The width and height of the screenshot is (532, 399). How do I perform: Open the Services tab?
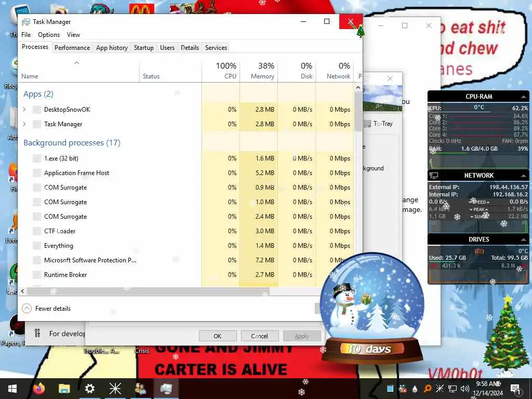216,47
